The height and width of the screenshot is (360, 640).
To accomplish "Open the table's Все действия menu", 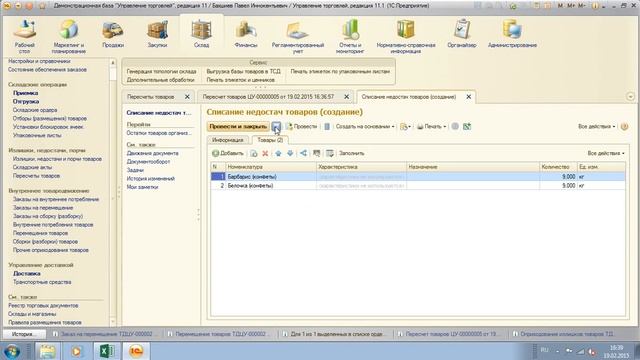I will tap(606, 153).
